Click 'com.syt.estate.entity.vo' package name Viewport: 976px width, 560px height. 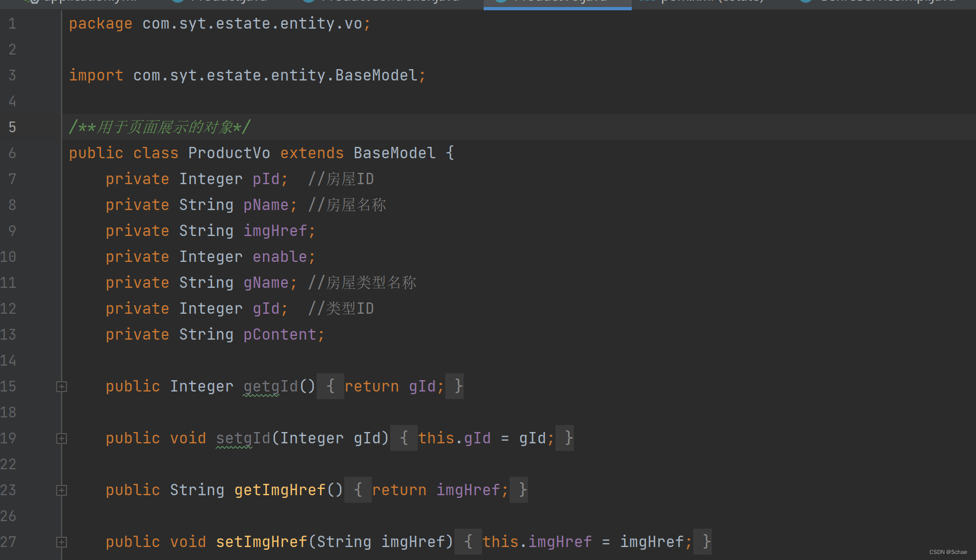(252, 24)
